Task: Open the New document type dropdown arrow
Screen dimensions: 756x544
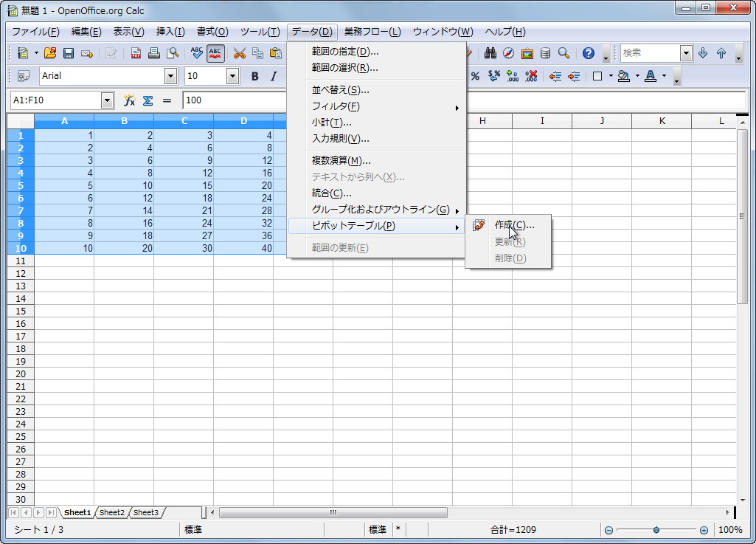Action: click(x=36, y=53)
